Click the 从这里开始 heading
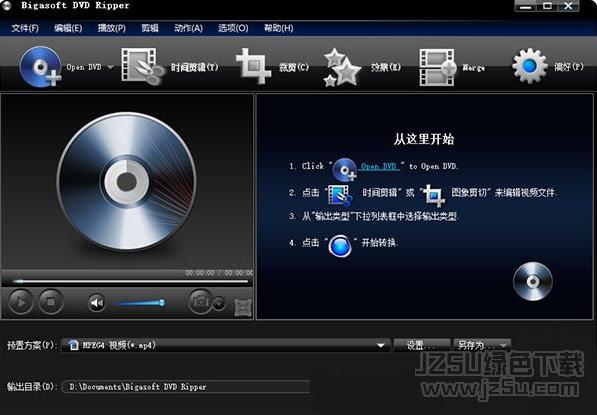 (424, 139)
